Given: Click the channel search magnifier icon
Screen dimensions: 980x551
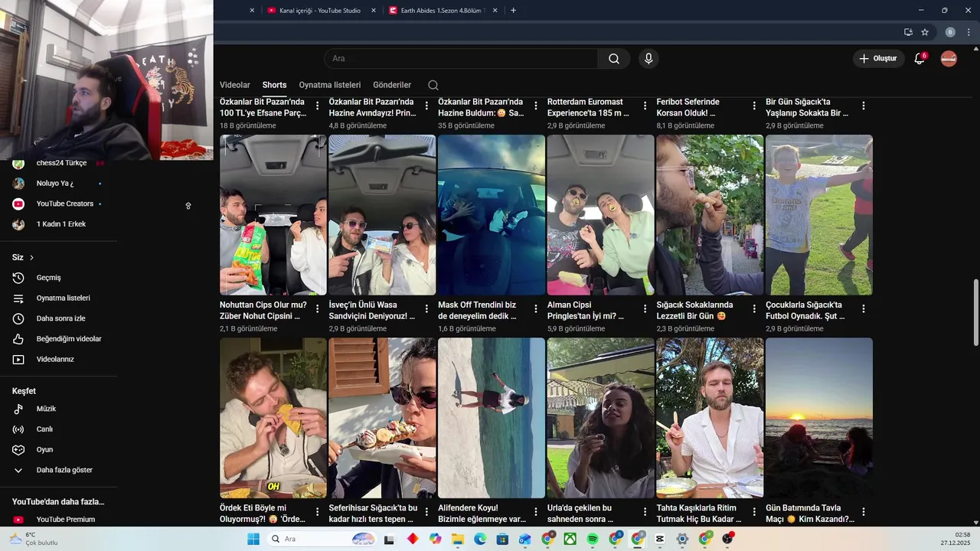Looking at the screenshot, I should (x=433, y=85).
